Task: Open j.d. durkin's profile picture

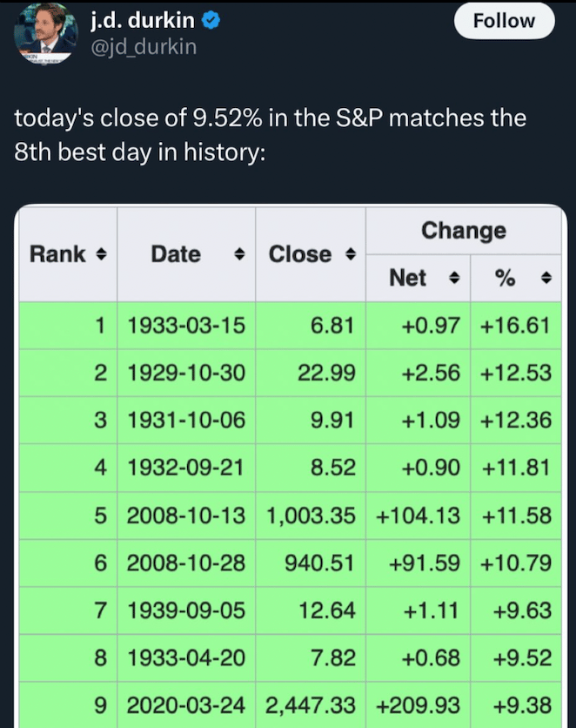Action: (45, 33)
